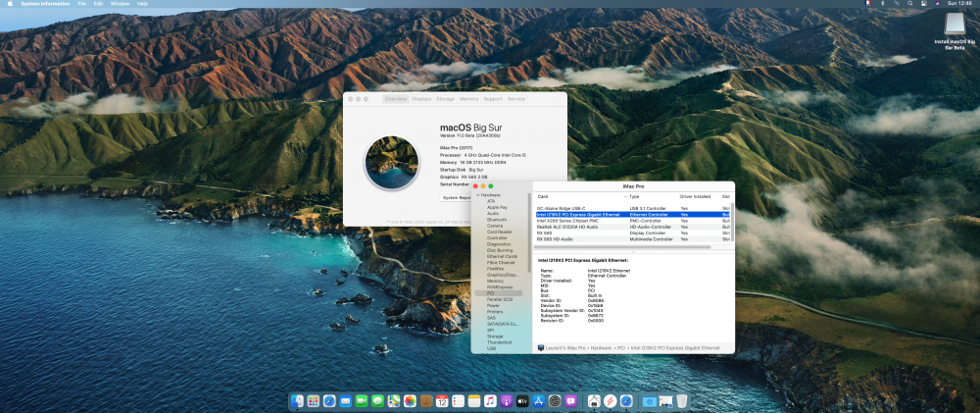The width and height of the screenshot is (980, 413).
Task: Click the sidebar vertical scrollbar
Action: pos(529,232)
